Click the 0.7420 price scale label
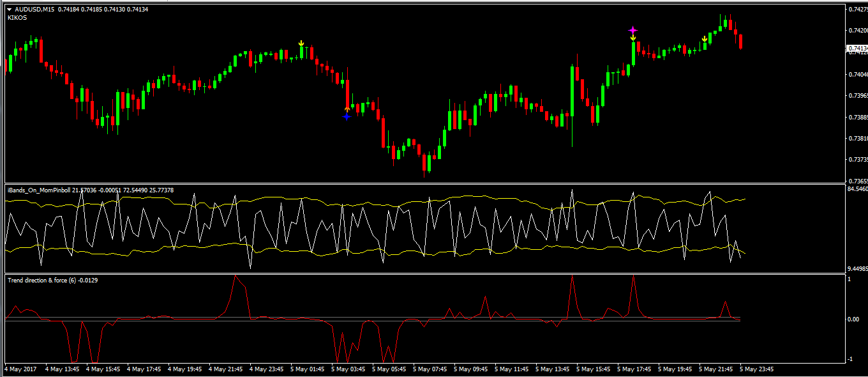868x377 pixels. 858,31
